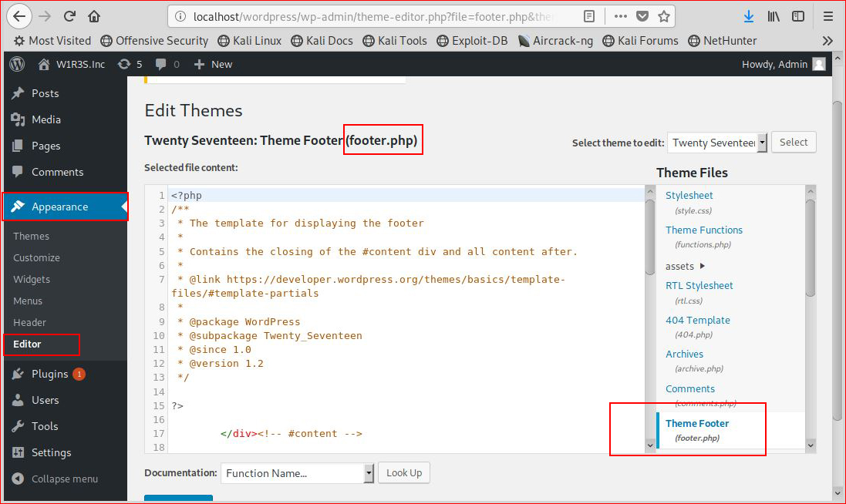Reload the page with the refresh icon
846x504 pixels.
[x=69, y=16]
